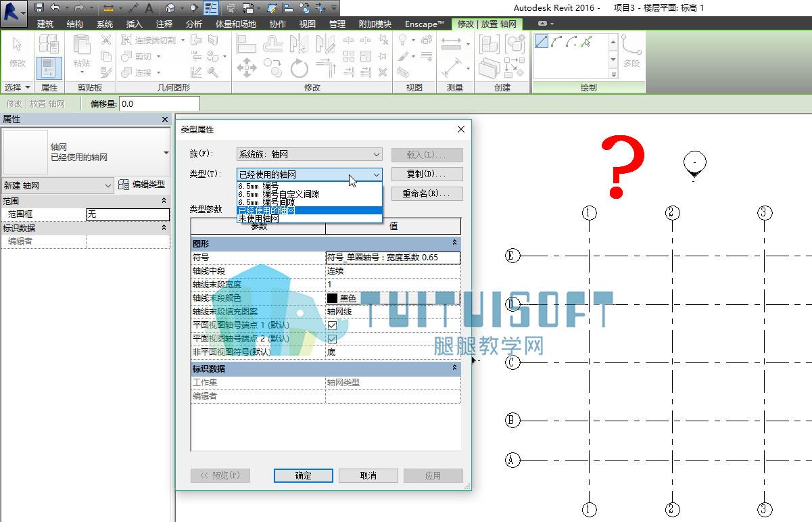Choose 6.5mm 编号间隙 from type list

[309, 202]
